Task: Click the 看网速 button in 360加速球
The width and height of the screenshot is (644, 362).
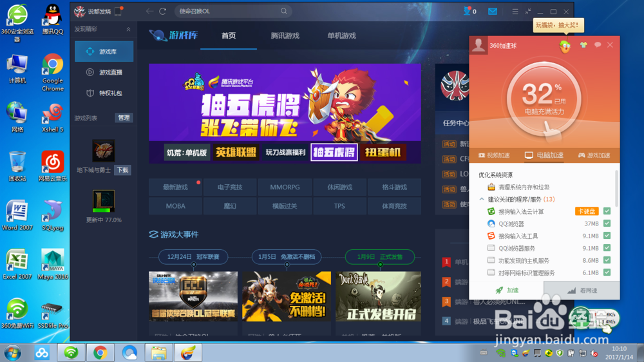Action: click(x=582, y=291)
